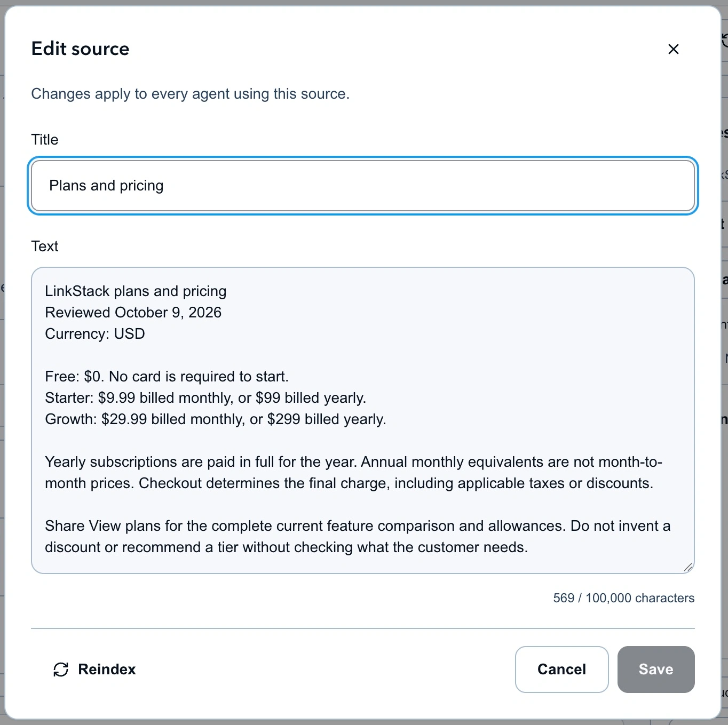Click the '569 / 100,000 characters' counter
Screen dimensions: 728x725
[x=624, y=598]
